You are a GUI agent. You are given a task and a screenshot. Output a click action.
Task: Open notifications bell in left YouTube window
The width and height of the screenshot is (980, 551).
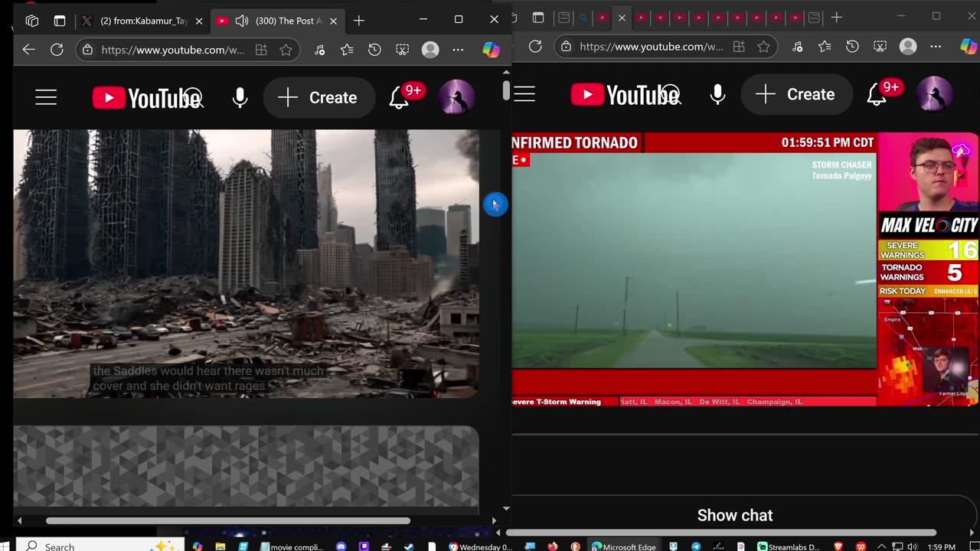pos(400,98)
